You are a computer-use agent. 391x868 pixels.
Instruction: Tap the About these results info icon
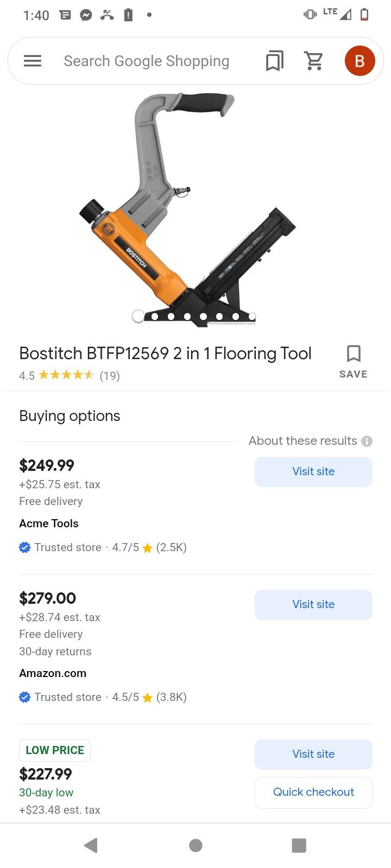point(367,441)
